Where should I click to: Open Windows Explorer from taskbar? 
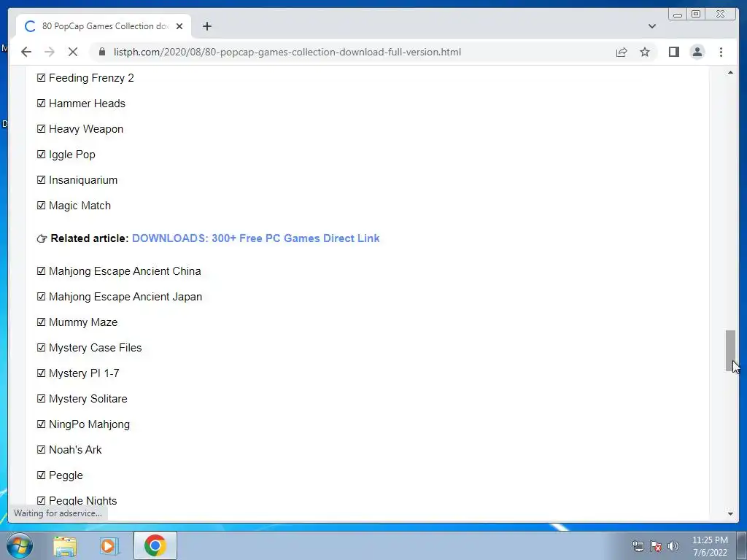[64, 546]
